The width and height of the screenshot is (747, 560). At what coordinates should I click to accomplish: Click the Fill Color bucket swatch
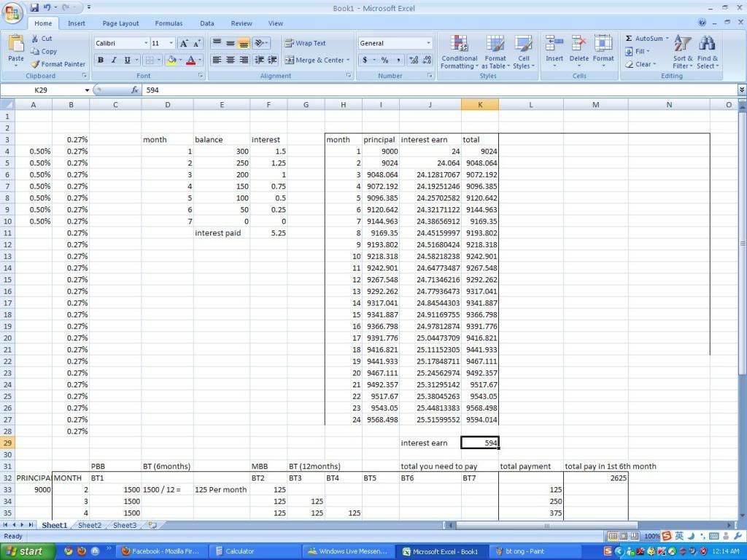point(171,61)
